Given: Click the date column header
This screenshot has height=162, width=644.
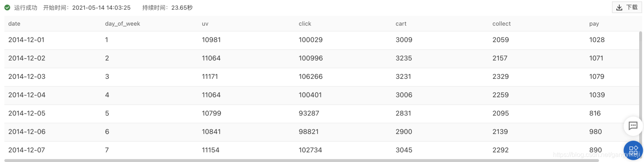Looking at the screenshot, I should point(14,24).
